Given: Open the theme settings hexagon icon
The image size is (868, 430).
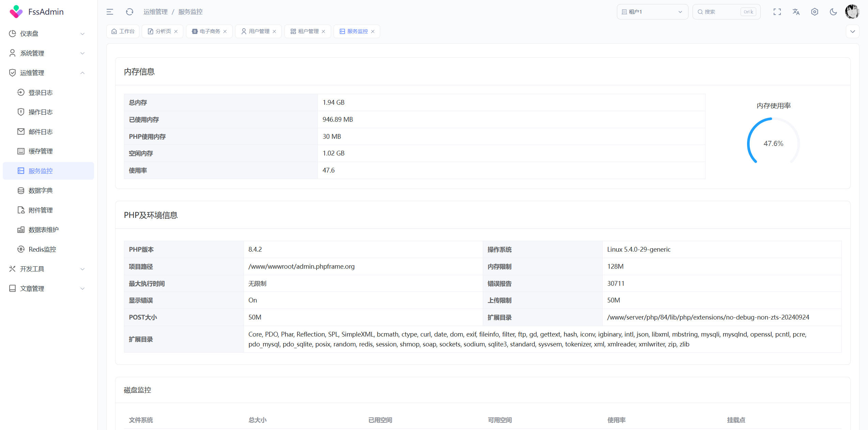Looking at the screenshot, I should [x=815, y=12].
